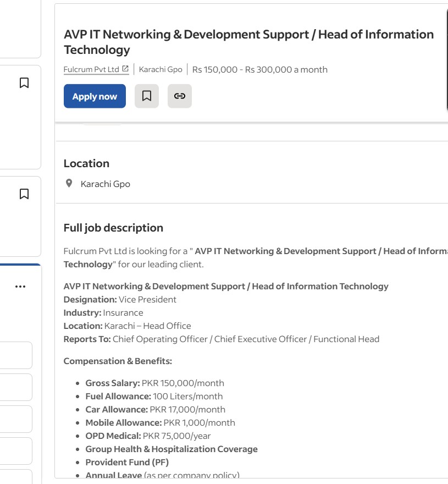This screenshot has width=448, height=484.
Task: Click the Designation: Vice President line
Action: [120, 300]
